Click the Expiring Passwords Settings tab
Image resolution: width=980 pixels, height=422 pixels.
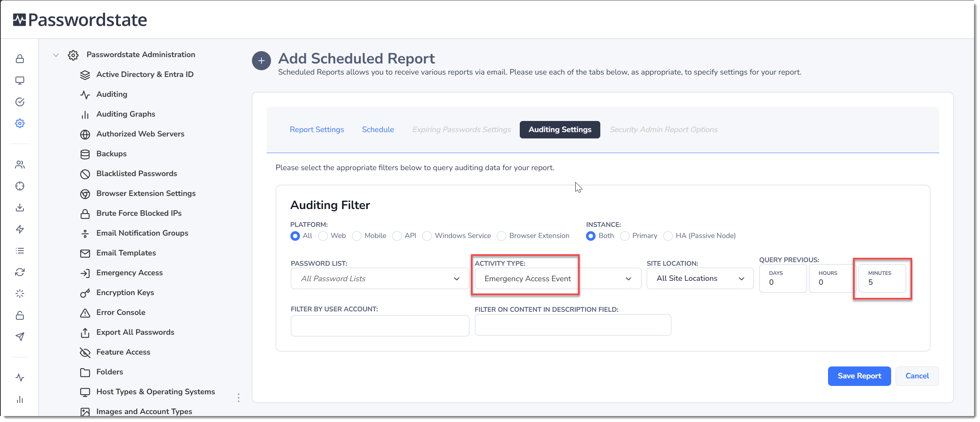tap(461, 130)
